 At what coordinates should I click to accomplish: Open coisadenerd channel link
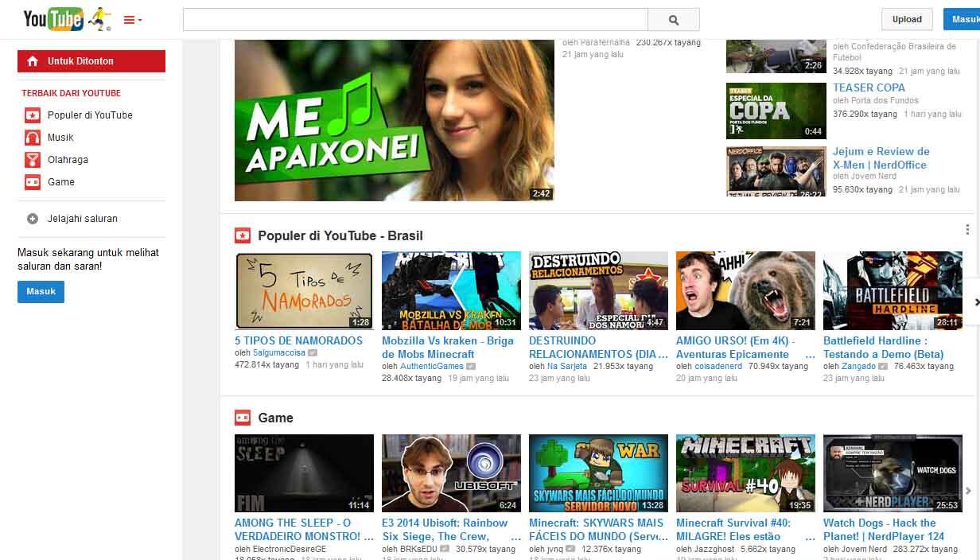point(718,366)
